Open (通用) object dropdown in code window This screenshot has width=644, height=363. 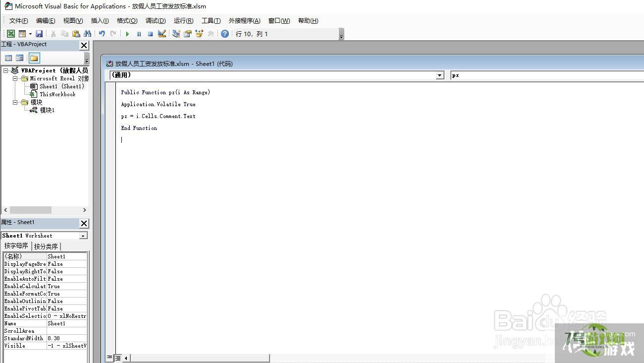click(440, 75)
